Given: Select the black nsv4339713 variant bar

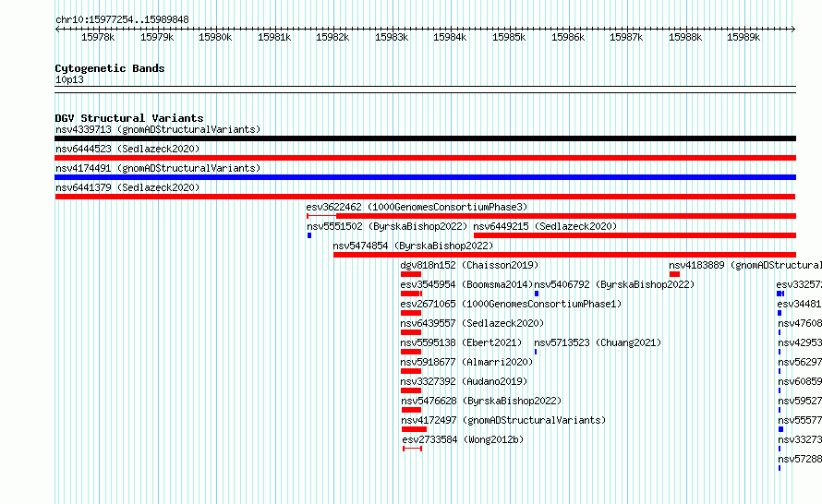Looking at the screenshot, I should 425,138.
